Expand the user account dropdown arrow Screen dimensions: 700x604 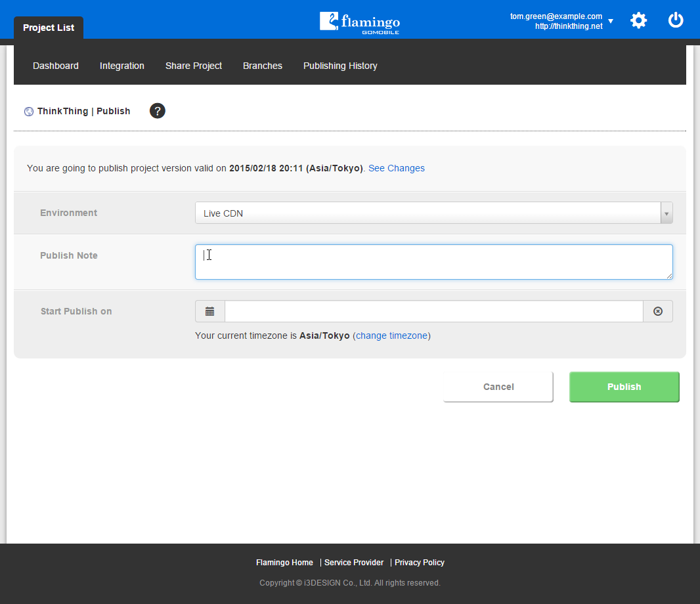click(x=611, y=21)
